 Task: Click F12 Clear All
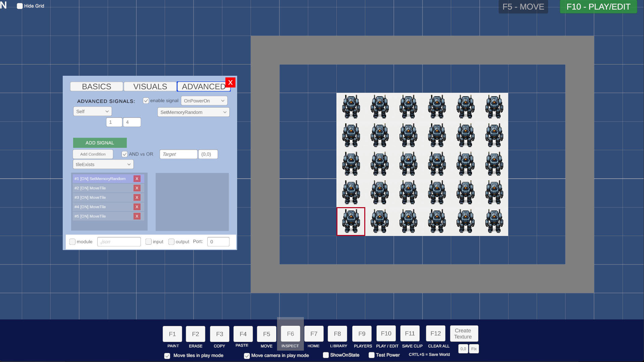(x=436, y=334)
